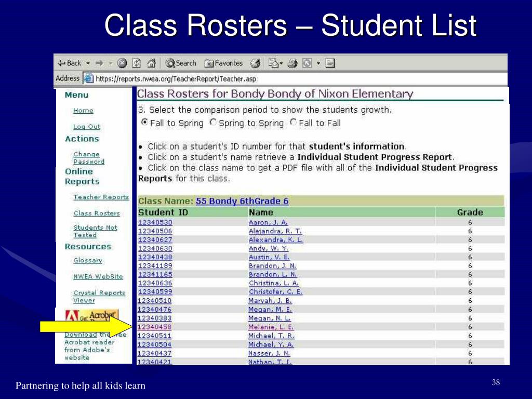Open progress report for Alejandra, R. T.
The width and height of the screenshot is (532, 399).
pyautogui.click(x=275, y=231)
